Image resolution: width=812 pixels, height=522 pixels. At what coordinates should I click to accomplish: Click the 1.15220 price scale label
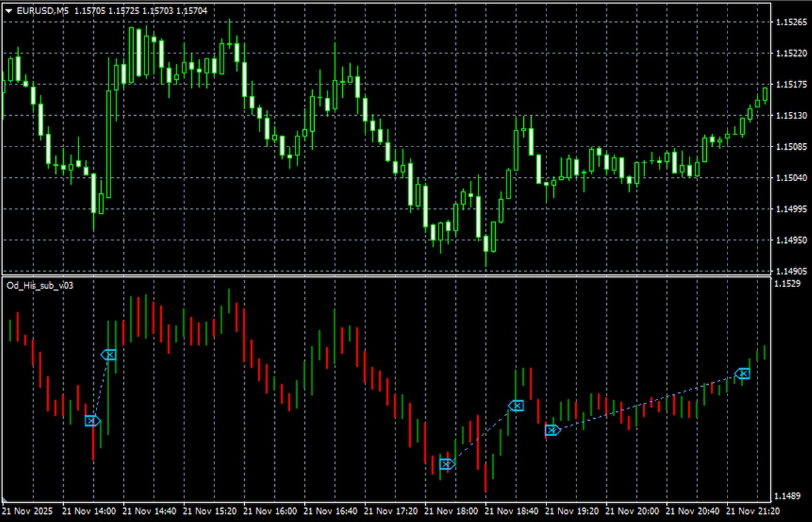point(790,53)
